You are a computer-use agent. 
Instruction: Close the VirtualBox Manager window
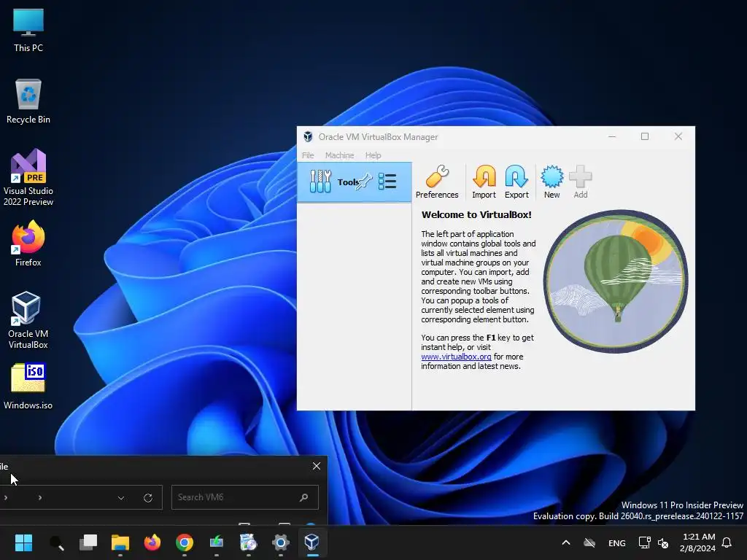coord(678,136)
